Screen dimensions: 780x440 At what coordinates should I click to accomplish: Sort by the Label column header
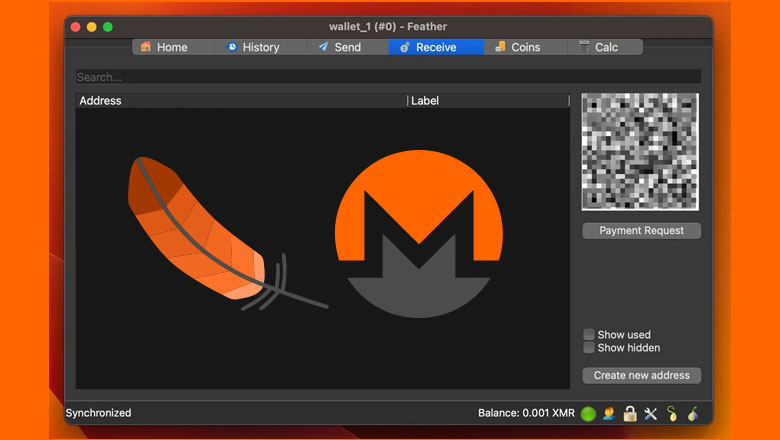(488, 101)
